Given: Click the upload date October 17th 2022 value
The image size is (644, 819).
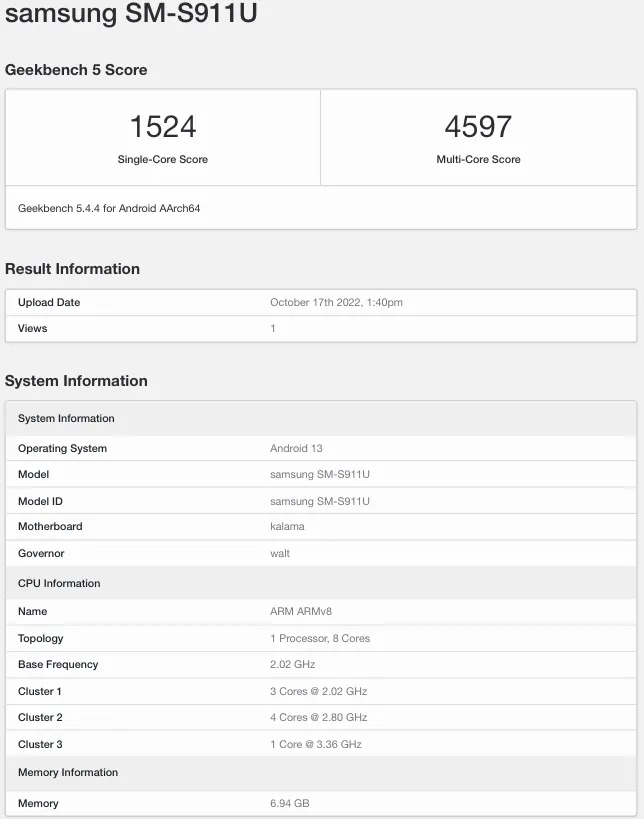Looking at the screenshot, I should click(336, 302).
